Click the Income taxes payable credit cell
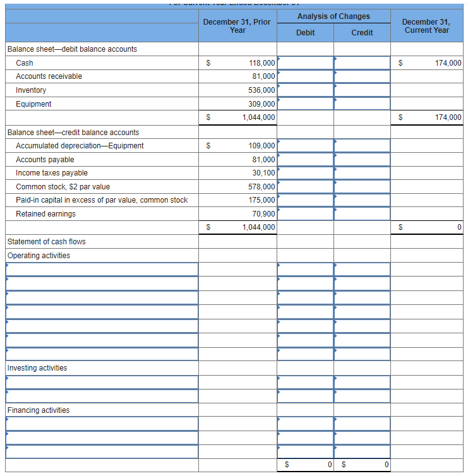Screen dimensions: 468x476 pyautogui.click(x=362, y=173)
